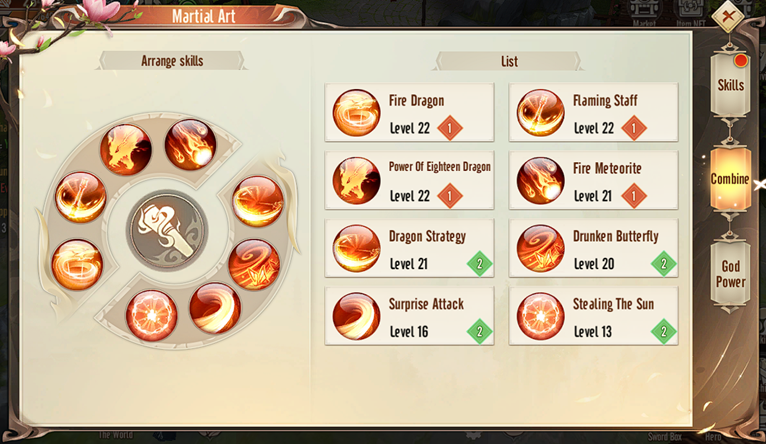Select Dragon Strategy skill icon in list
Viewport: 766px width, 444px height.
coord(356,248)
